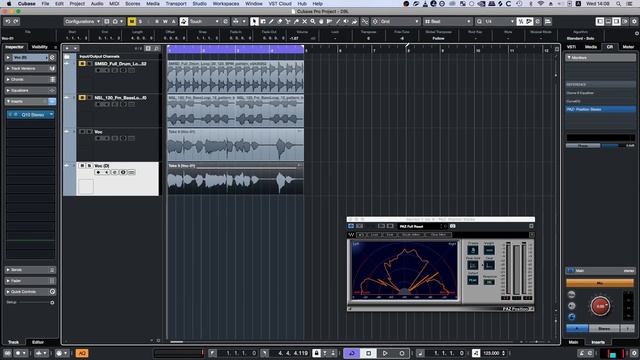
Task: Open the Touch automation mode dropdown
Action: tap(204, 21)
